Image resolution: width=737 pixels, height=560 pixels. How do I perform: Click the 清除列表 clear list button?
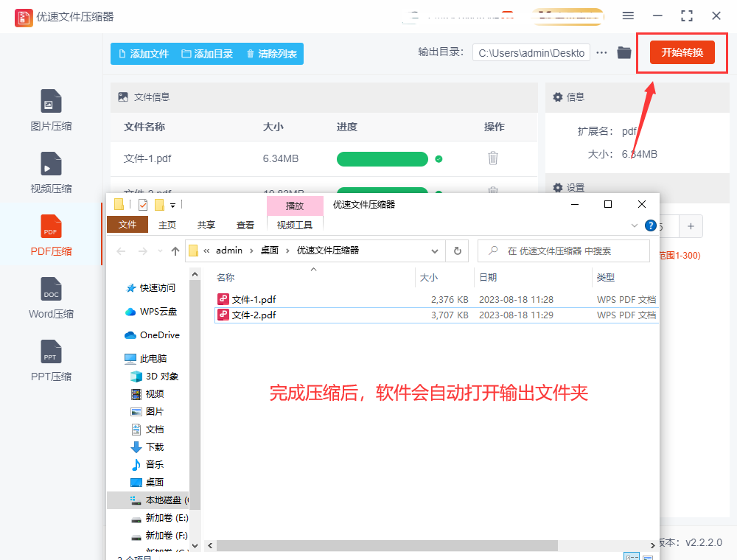(x=271, y=54)
